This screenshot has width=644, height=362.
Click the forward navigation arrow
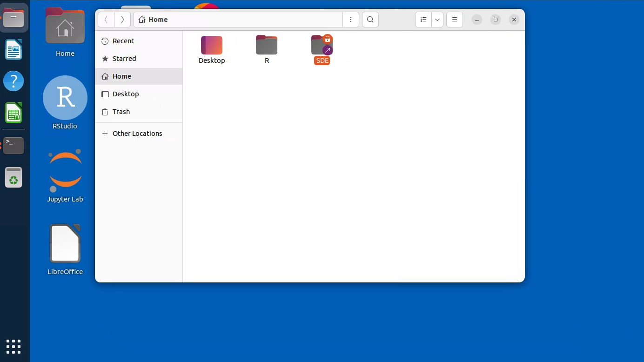pyautogui.click(x=122, y=20)
